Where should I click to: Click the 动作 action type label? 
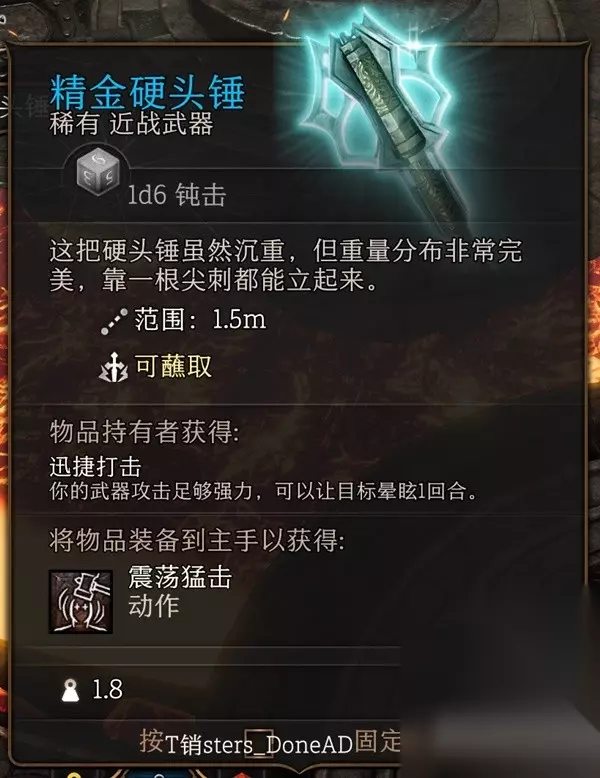coord(154,606)
